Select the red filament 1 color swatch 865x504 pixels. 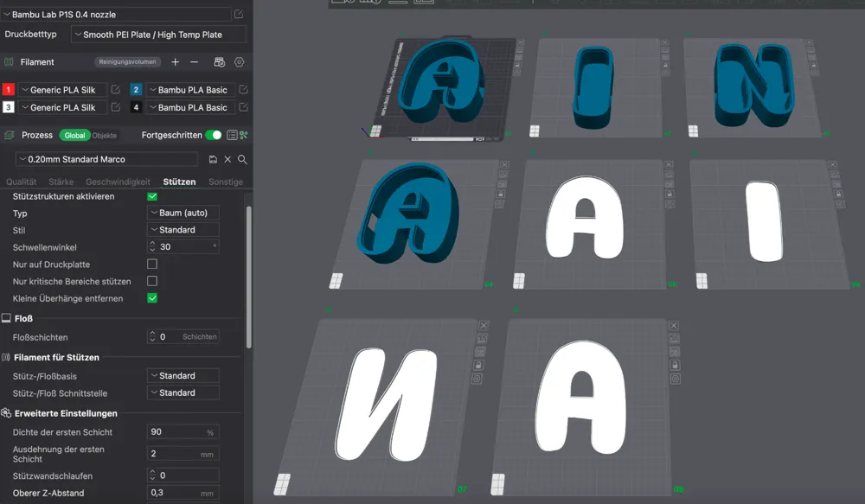[x=8, y=89]
